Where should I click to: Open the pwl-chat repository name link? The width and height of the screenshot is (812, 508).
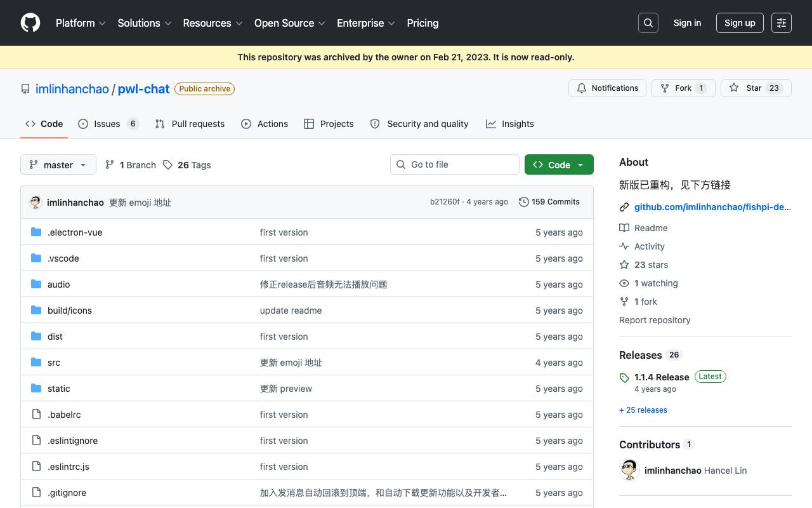point(144,89)
